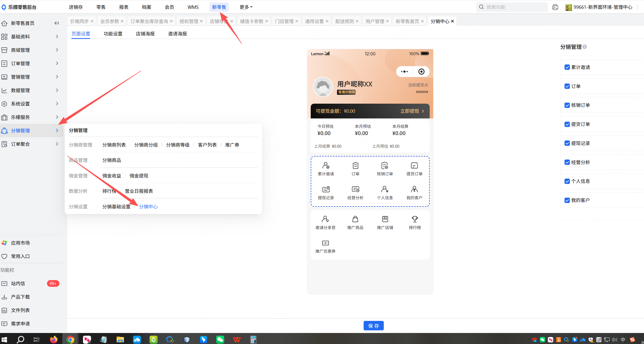This screenshot has width=644, height=344.
Task: Toggle the 提现记录 checkbox
Action: (x=567, y=143)
